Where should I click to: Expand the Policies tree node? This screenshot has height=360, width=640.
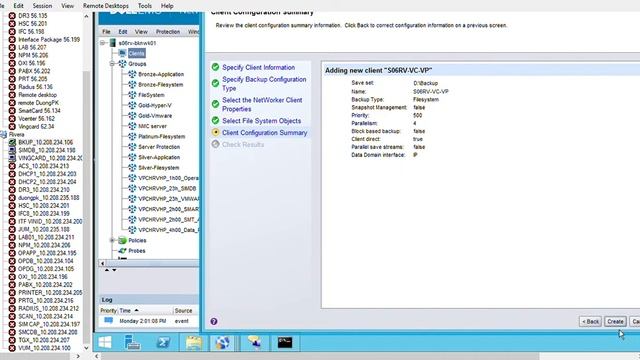pyautogui.click(x=112, y=240)
